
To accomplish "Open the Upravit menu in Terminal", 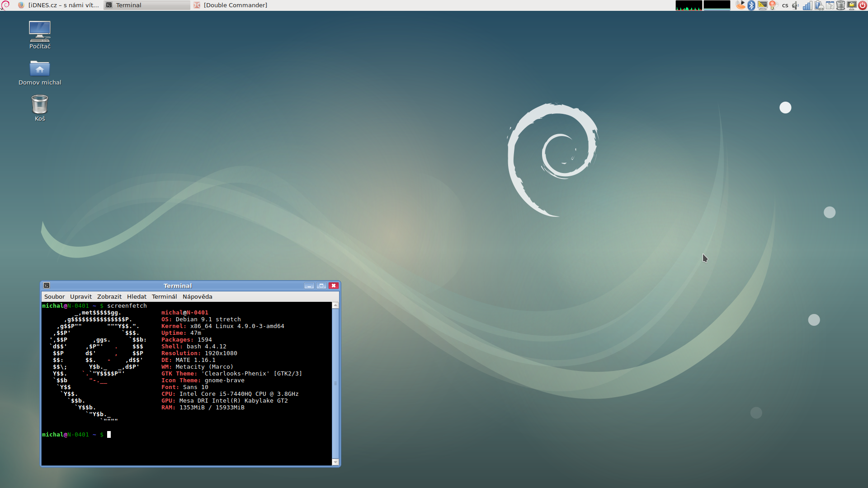I will (x=81, y=296).
